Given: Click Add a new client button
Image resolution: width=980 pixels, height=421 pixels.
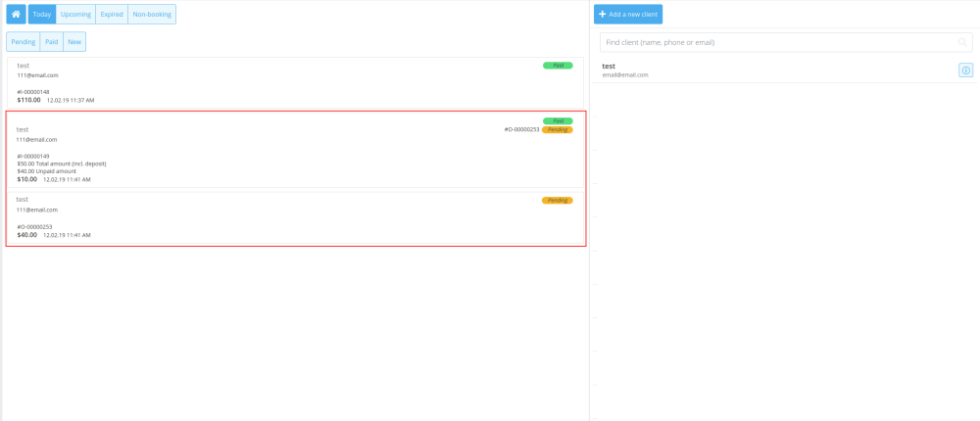Looking at the screenshot, I should (627, 15).
